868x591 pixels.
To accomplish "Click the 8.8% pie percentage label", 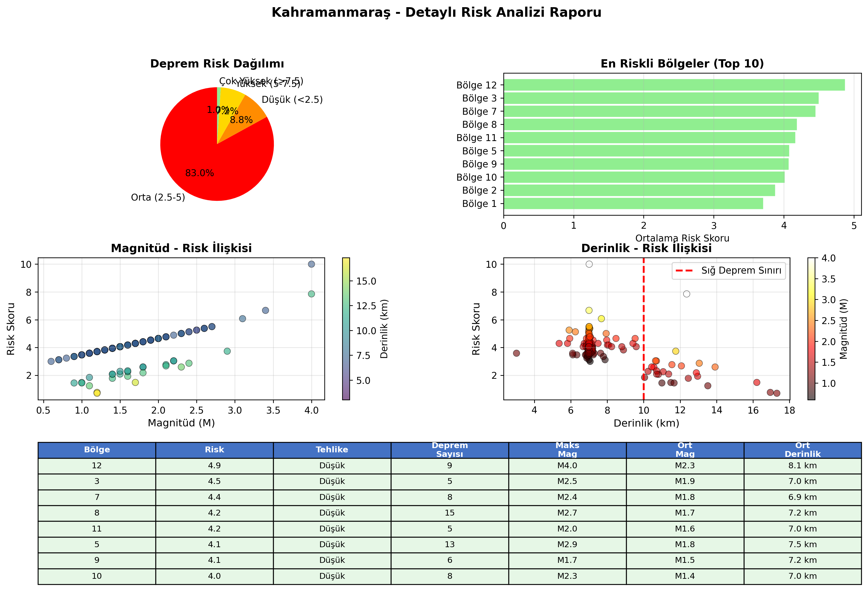I will coord(241,120).
